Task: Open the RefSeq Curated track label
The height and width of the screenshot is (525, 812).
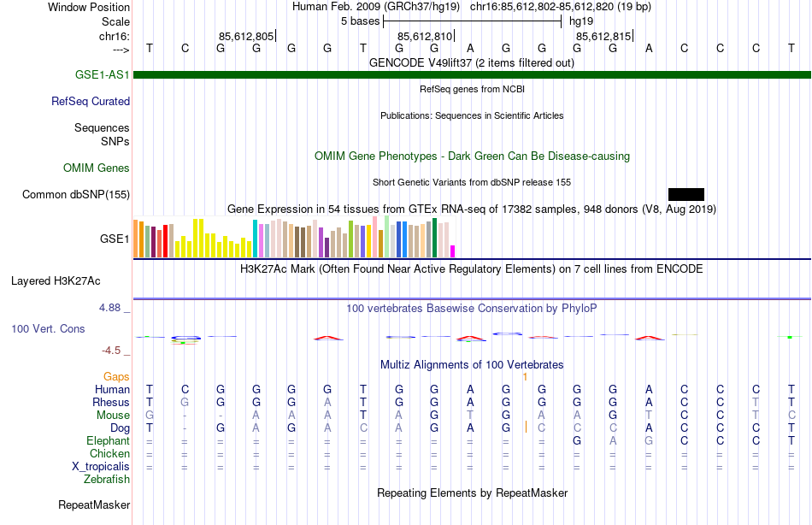Action: 91,101
